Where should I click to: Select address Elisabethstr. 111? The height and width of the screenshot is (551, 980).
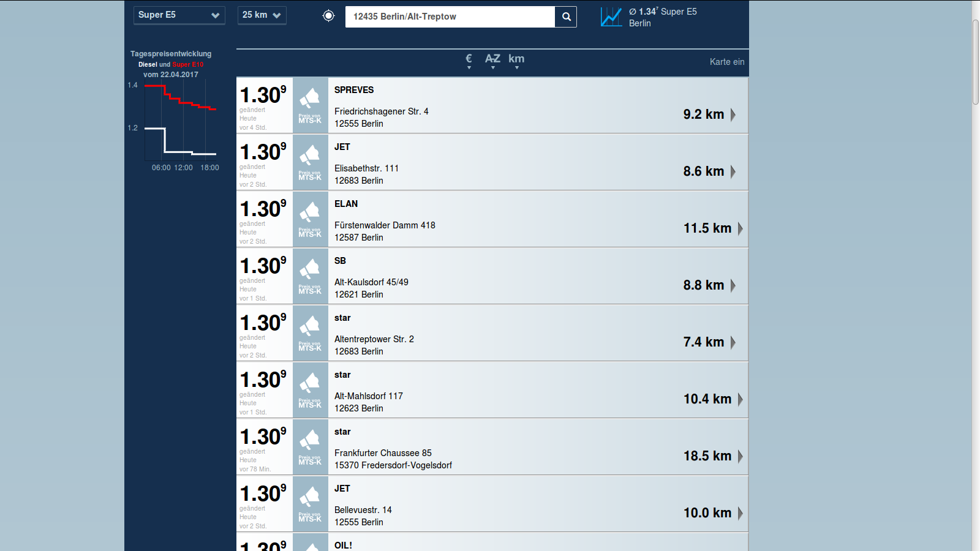[x=366, y=168]
